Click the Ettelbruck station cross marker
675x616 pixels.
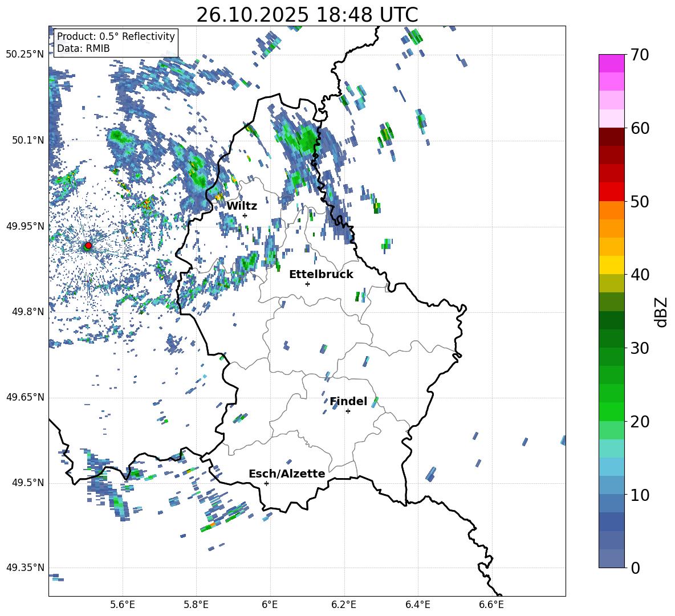point(307,284)
